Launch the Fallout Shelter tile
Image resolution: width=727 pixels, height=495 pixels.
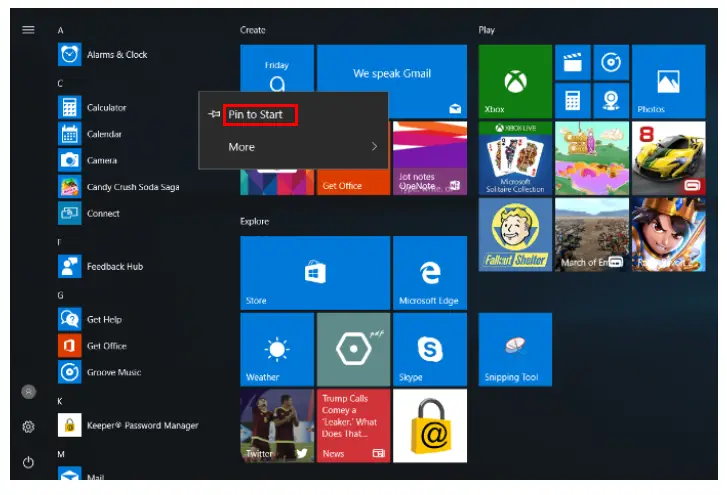point(515,235)
